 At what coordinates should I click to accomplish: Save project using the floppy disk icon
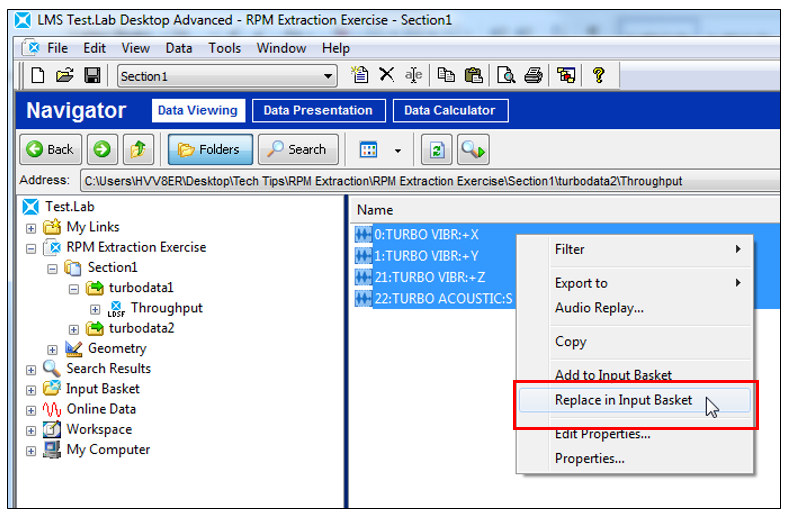coord(92,76)
